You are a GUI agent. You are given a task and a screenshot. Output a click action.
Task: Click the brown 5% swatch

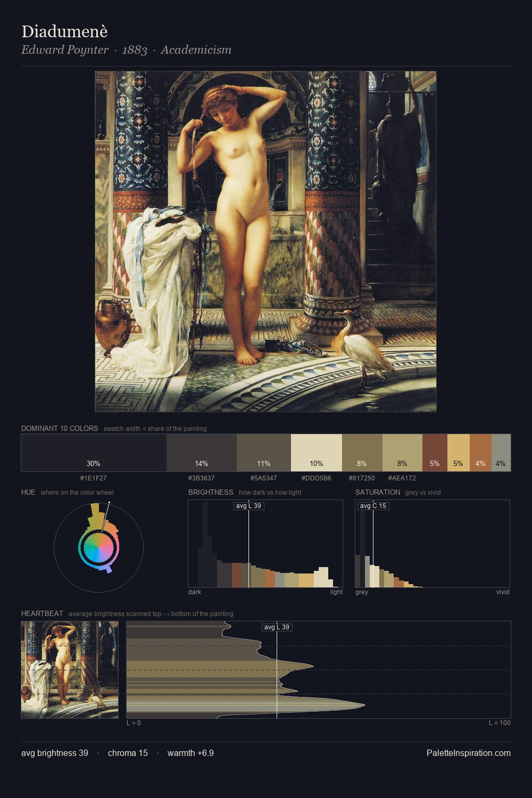pyautogui.click(x=435, y=453)
